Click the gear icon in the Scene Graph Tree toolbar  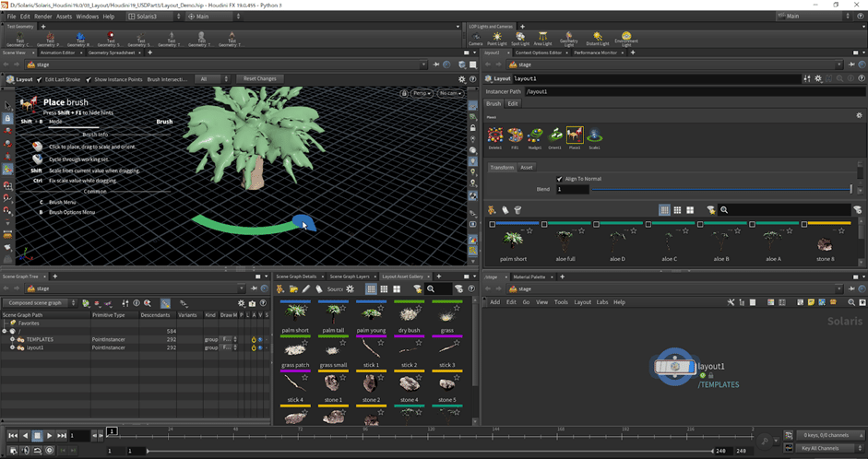coord(242,303)
